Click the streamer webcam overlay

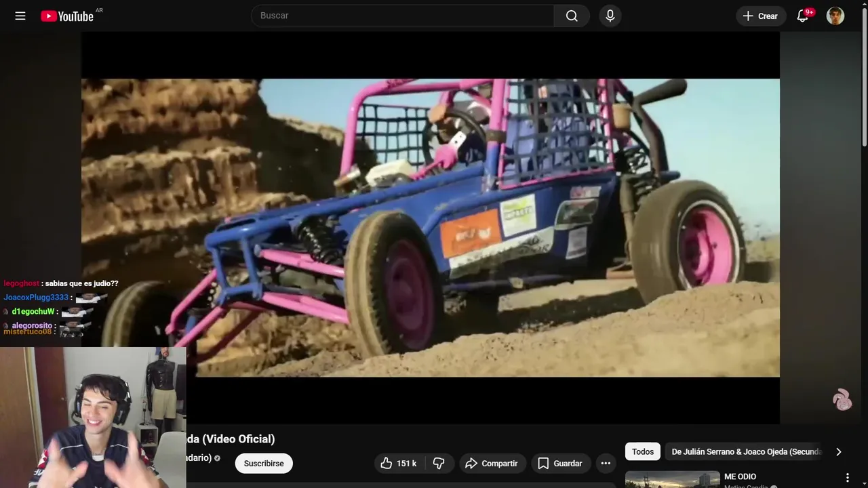coord(93,418)
